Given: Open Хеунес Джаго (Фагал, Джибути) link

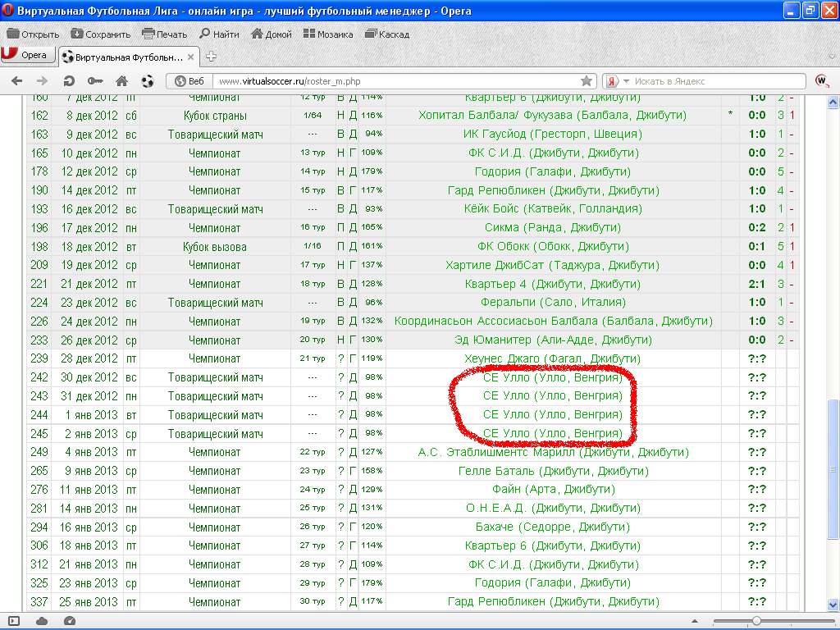Looking at the screenshot, I should [x=552, y=358].
